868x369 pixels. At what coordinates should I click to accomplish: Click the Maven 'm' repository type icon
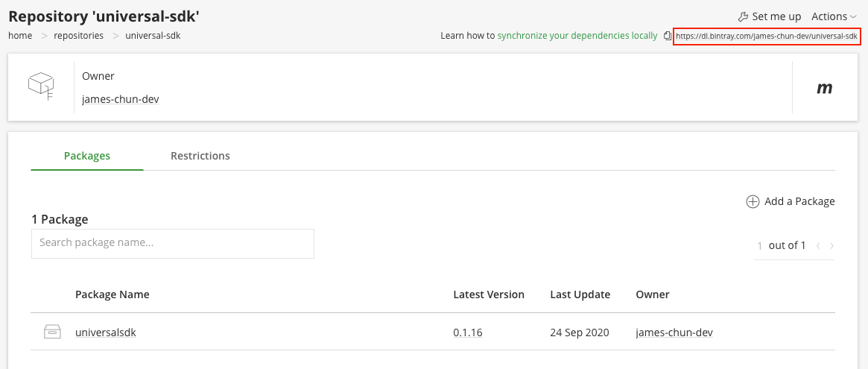[825, 87]
